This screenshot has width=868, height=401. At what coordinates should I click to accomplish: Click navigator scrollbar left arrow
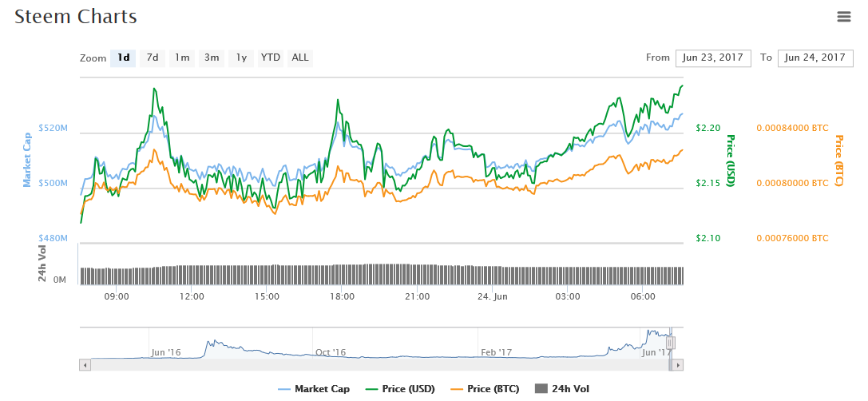85,365
